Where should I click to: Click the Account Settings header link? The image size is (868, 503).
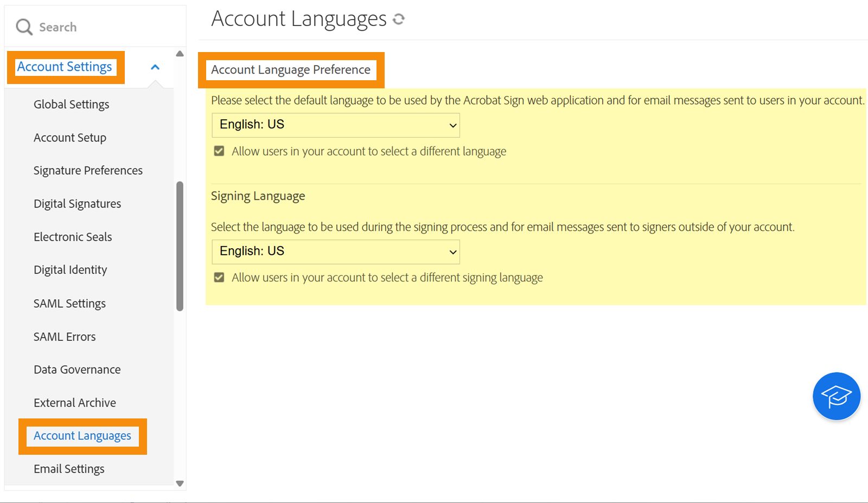65,67
